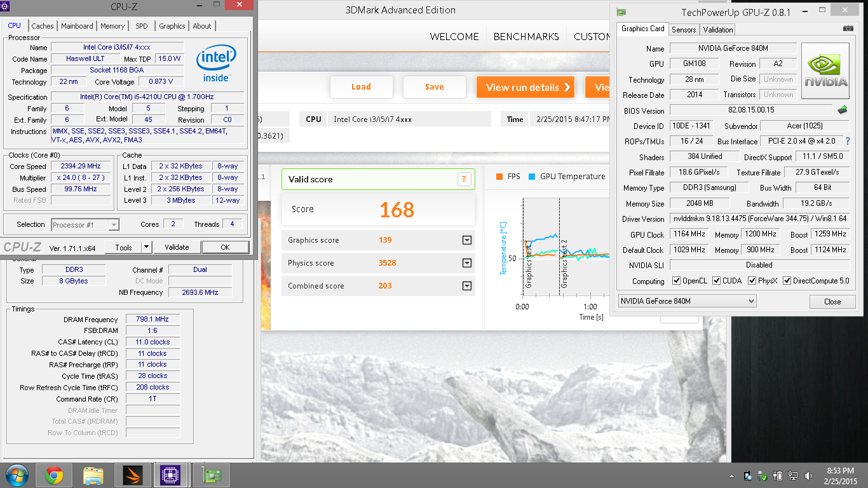Expand the Physics score details

pyautogui.click(x=467, y=263)
